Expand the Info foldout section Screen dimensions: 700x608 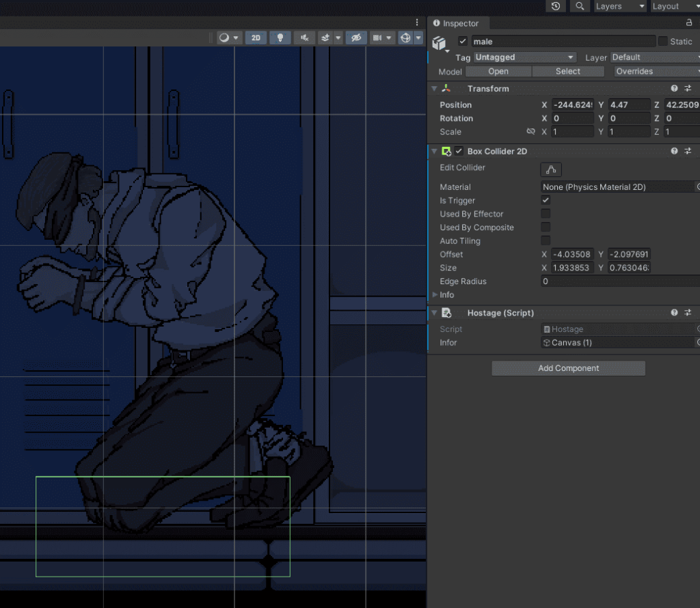435,295
